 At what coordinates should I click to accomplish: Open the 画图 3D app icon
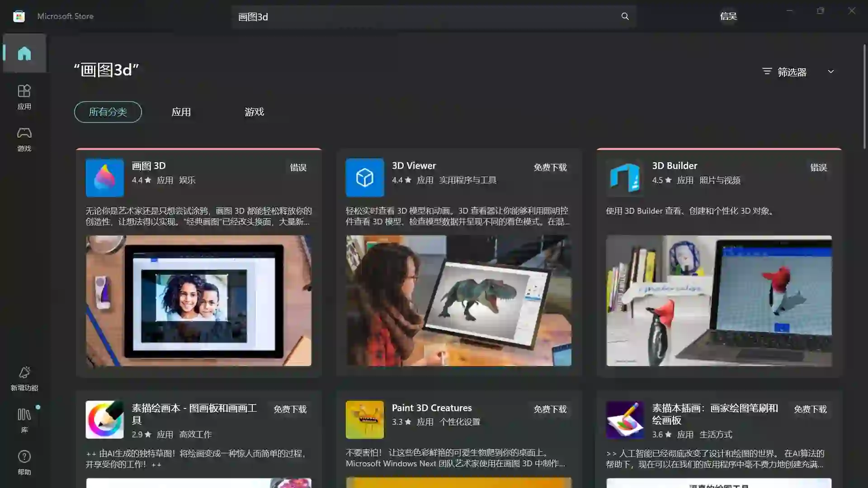coord(104,177)
